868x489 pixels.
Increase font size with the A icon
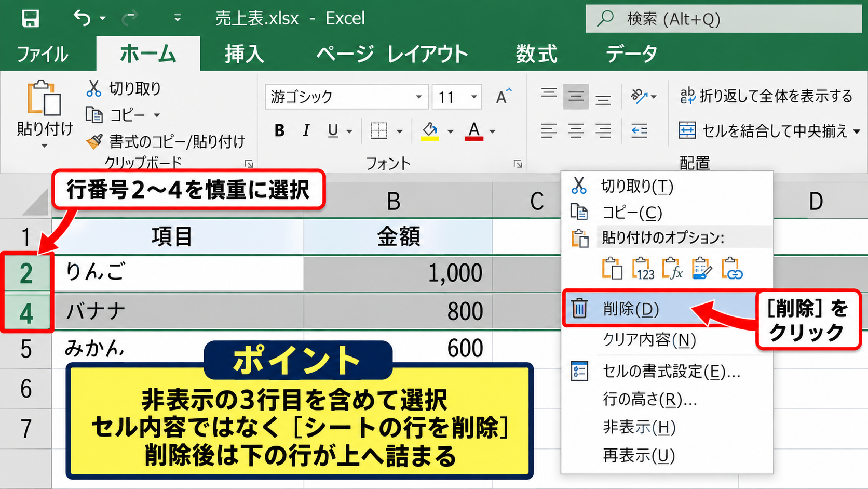(503, 97)
